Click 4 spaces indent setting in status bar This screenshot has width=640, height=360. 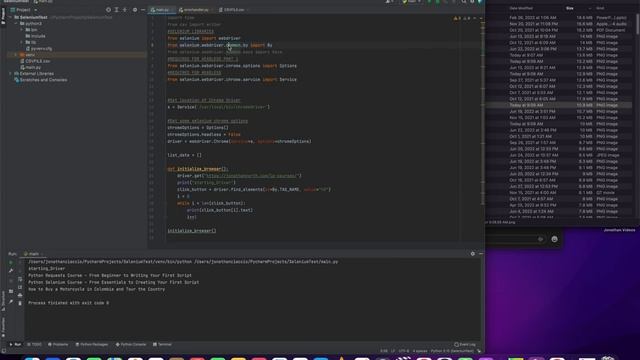click(420, 351)
